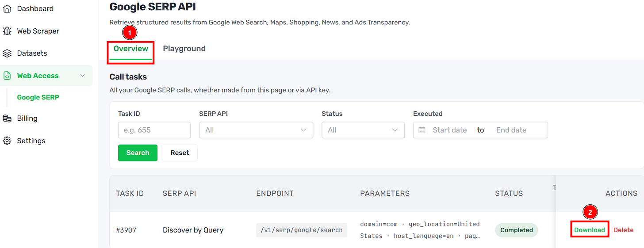This screenshot has height=248, width=644.
Task: Click the ENDPOINT column header
Action: [275, 193]
